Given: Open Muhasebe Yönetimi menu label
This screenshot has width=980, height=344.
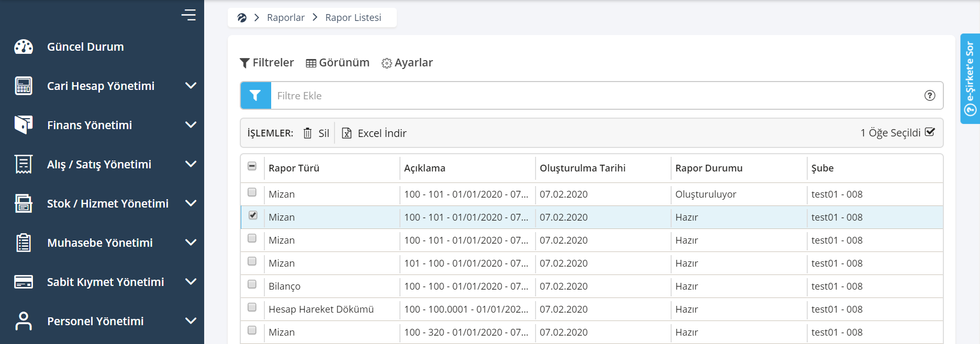Looking at the screenshot, I should 100,243.
